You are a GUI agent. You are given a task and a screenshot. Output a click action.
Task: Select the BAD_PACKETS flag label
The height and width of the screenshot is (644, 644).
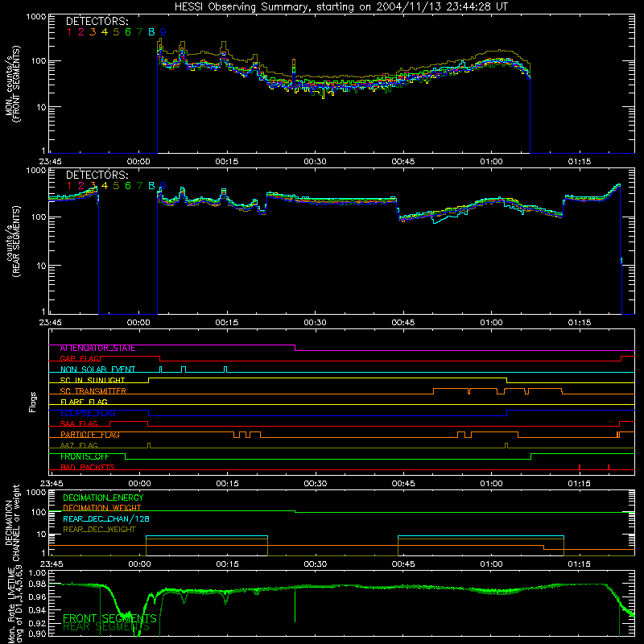[88, 468]
